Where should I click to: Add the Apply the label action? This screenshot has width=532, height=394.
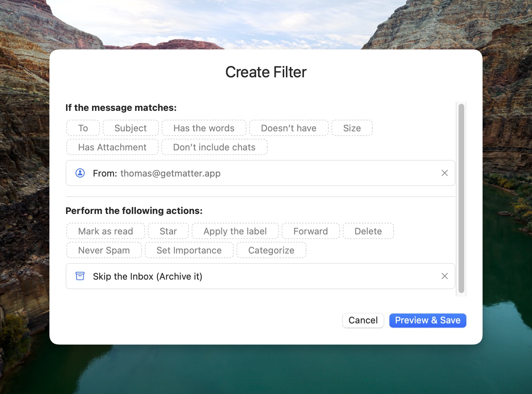point(235,231)
